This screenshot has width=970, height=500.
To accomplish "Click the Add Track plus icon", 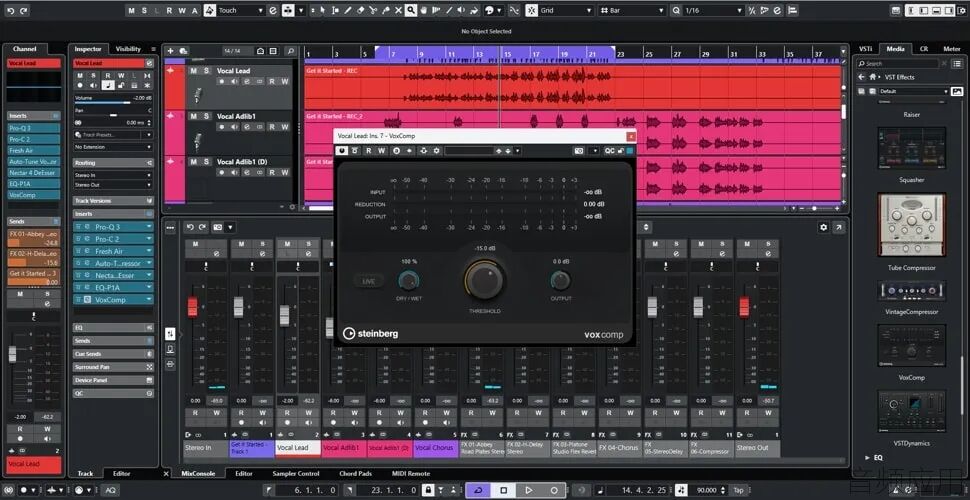I will pos(171,51).
